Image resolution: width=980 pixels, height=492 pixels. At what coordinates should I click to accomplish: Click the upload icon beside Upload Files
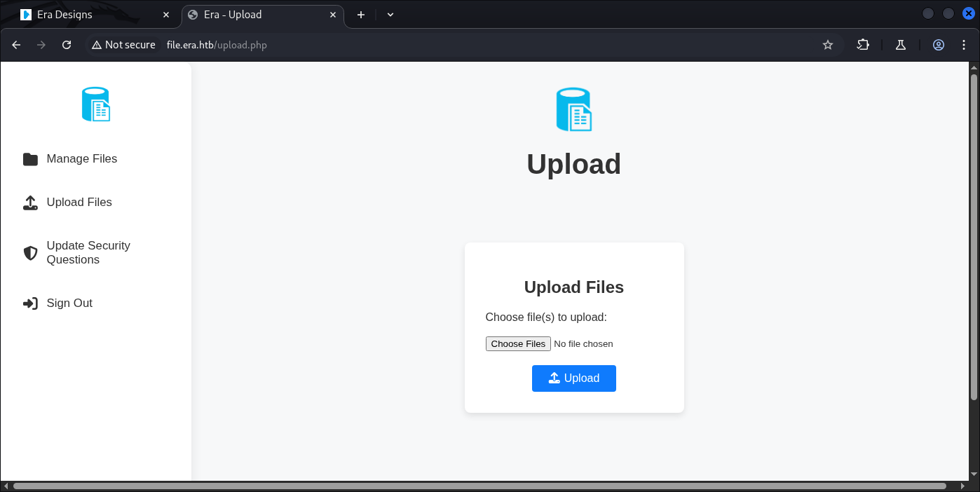(30, 203)
